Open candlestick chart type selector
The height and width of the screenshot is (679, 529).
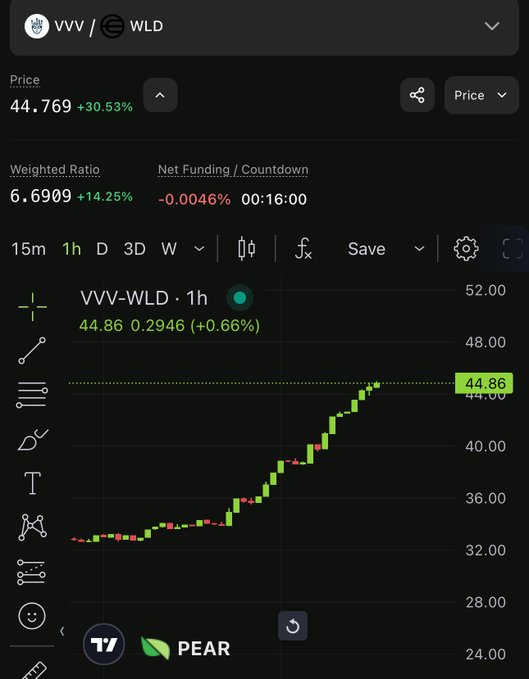pos(246,249)
